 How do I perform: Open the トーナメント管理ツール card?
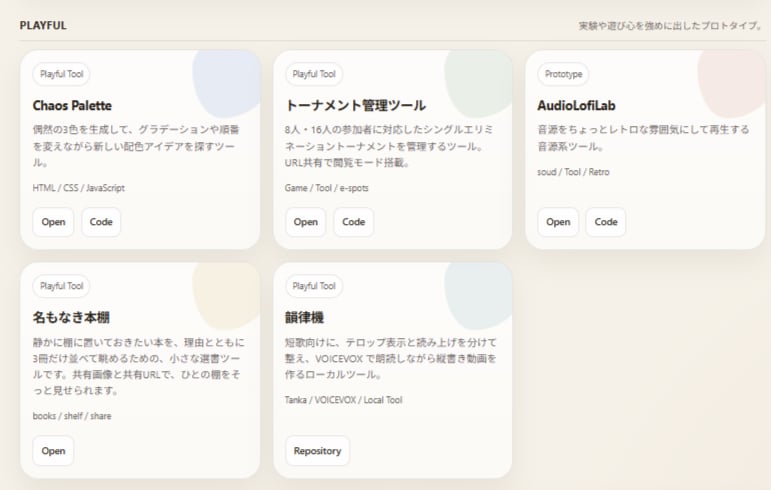pos(305,222)
